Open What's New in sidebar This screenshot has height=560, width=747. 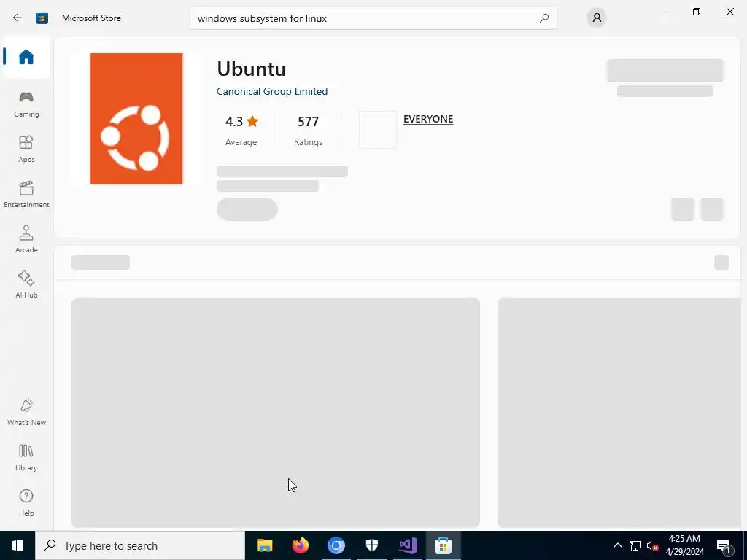click(26, 413)
